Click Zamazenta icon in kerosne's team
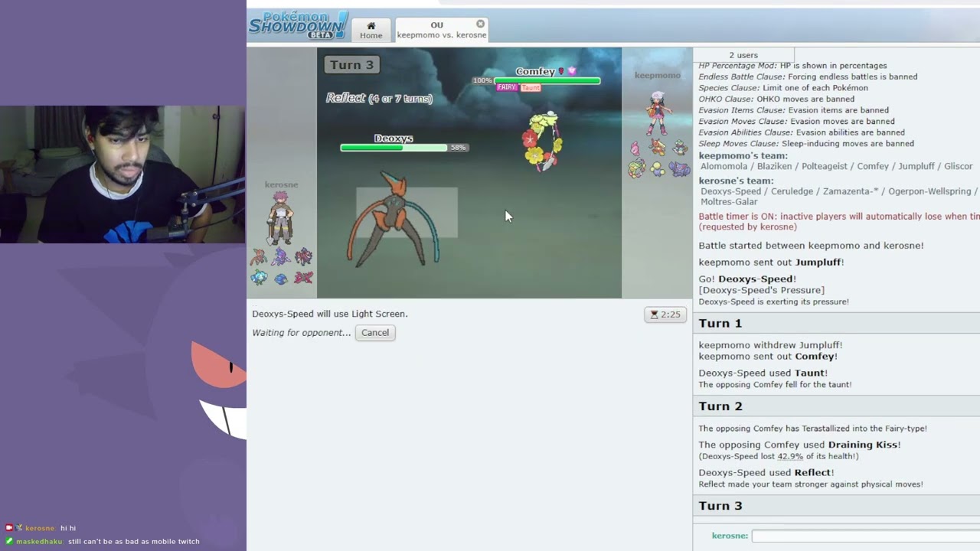This screenshot has height=551, width=980. coord(303,256)
